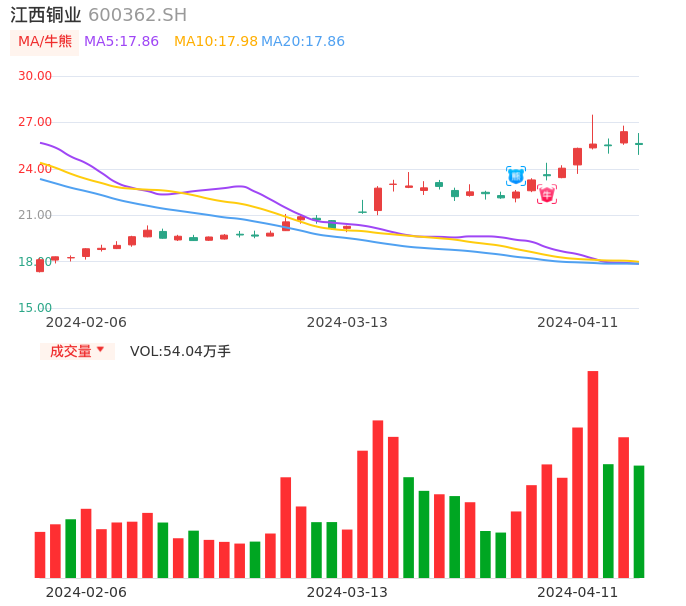The height and width of the screenshot is (606, 686).
Task: Click the MA5:17.86 legend label
Action: [121, 42]
